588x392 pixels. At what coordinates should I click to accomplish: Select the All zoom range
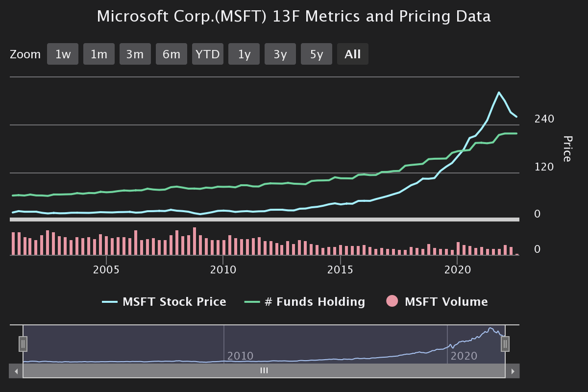(x=353, y=54)
